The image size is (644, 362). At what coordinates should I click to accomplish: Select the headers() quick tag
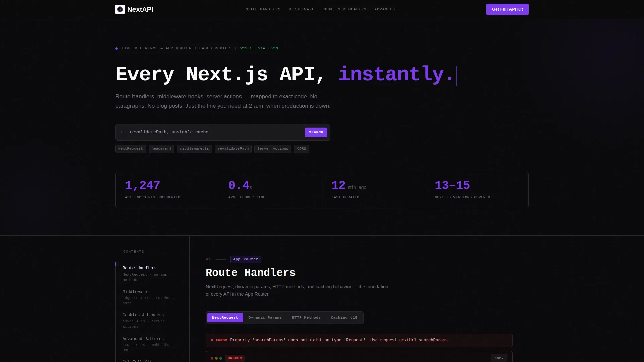pos(161,149)
